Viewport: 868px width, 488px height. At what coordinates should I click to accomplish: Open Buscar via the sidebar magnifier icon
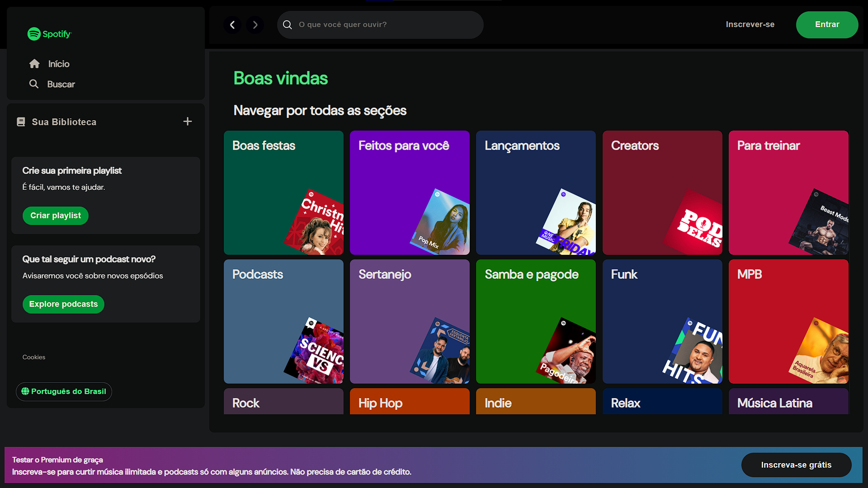(34, 84)
